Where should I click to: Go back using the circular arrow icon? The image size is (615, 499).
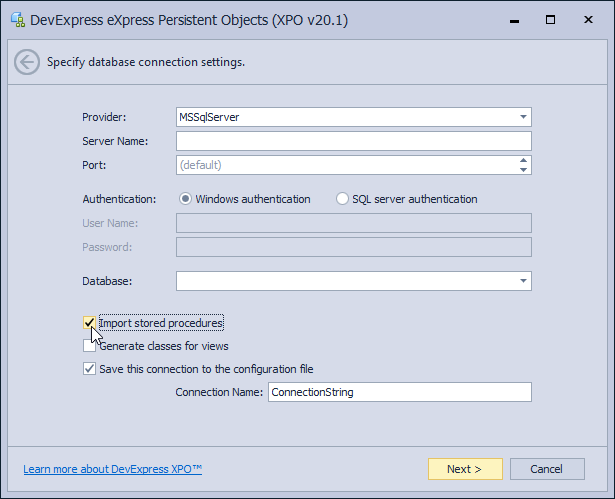[27, 62]
